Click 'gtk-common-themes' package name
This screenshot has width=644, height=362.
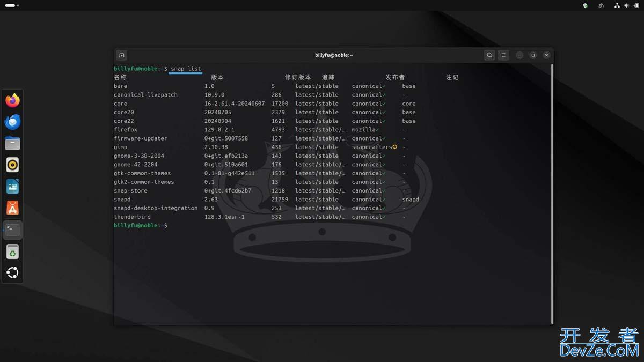point(142,173)
